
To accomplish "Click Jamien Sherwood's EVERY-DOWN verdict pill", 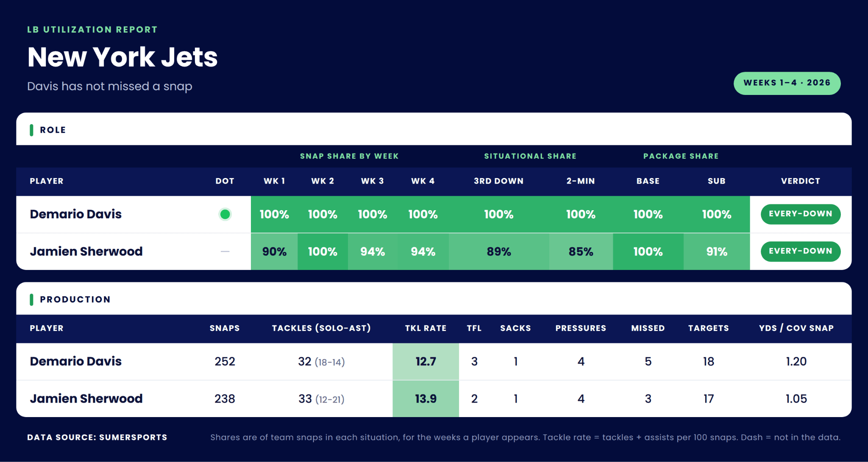I will [x=801, y=251].
